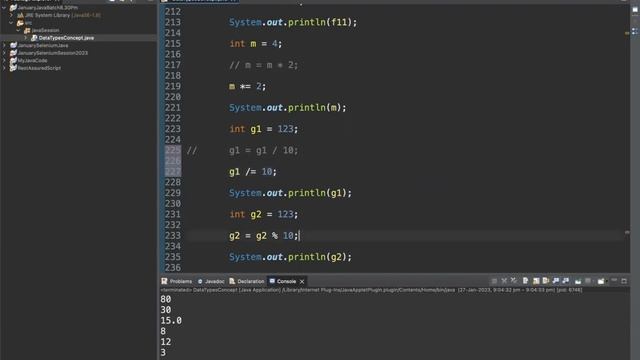Switch to the Problems tab
The image size is (640, 360).
click(177, 281)
